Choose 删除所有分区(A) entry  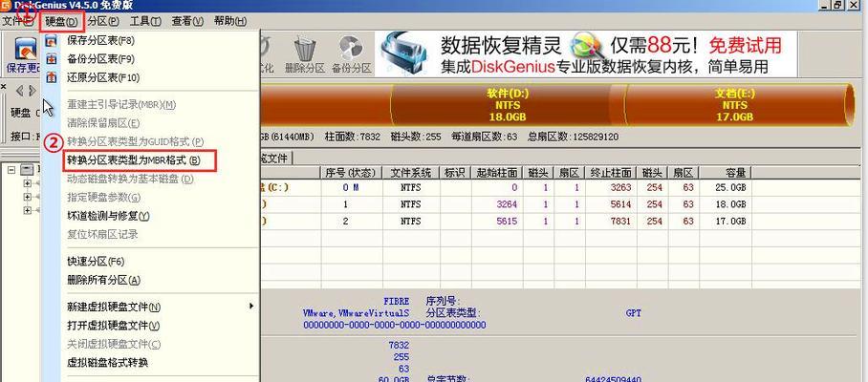(103, 280)
